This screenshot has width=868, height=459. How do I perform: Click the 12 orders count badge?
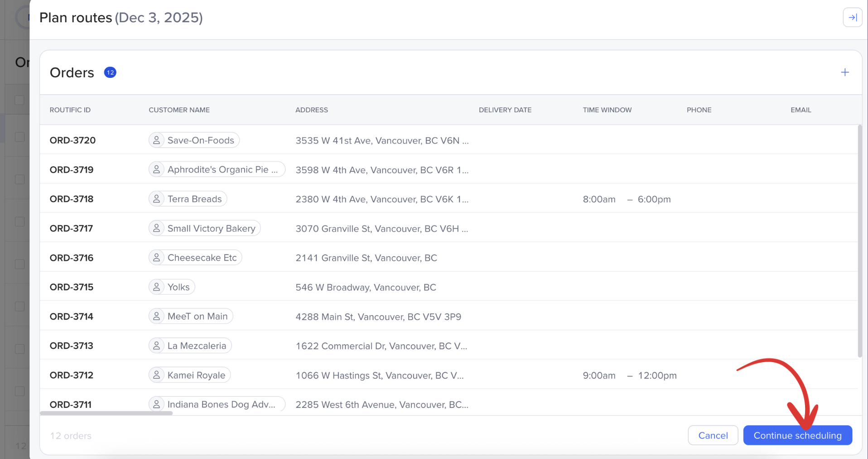click(110, 72)
